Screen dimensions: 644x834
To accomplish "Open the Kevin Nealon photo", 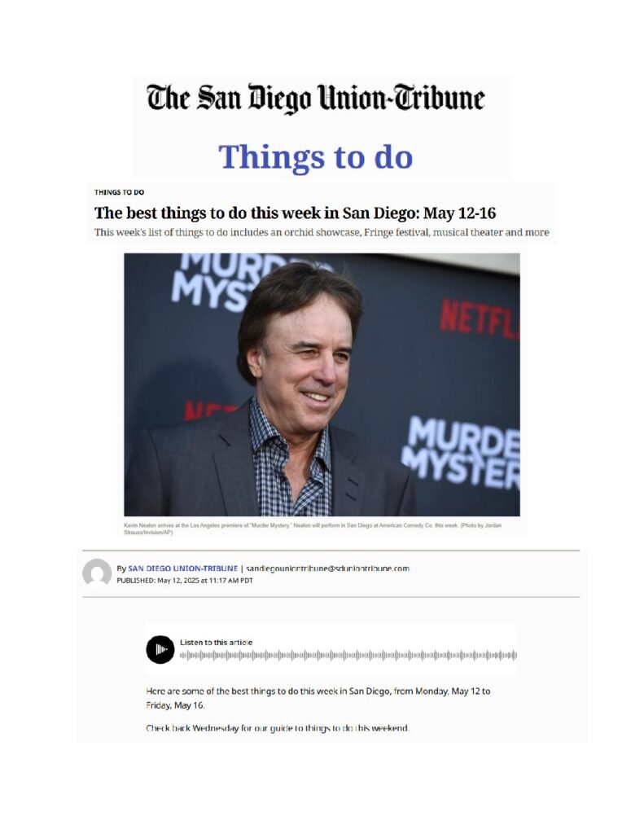I will pos(322,384).
